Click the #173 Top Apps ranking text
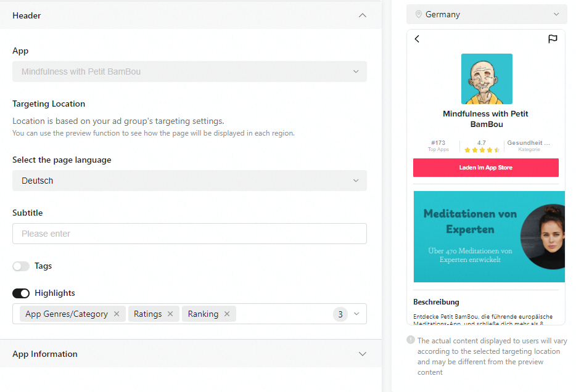 438,145
